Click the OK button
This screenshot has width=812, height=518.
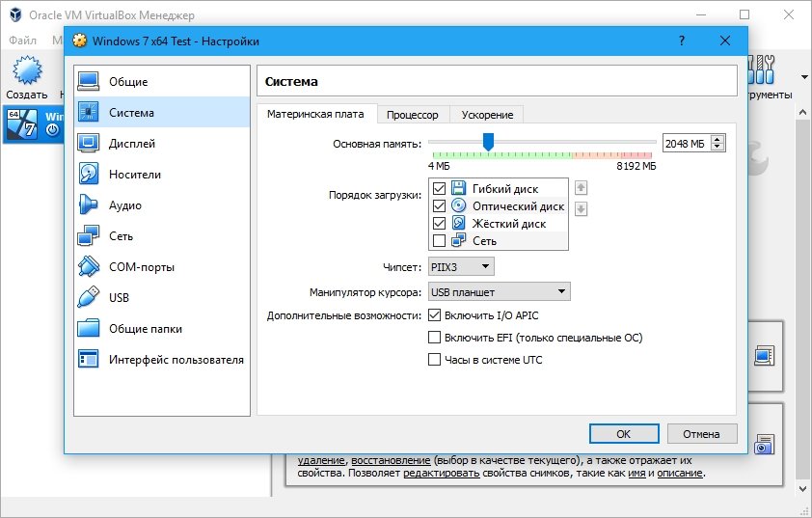tap(623, 434)
